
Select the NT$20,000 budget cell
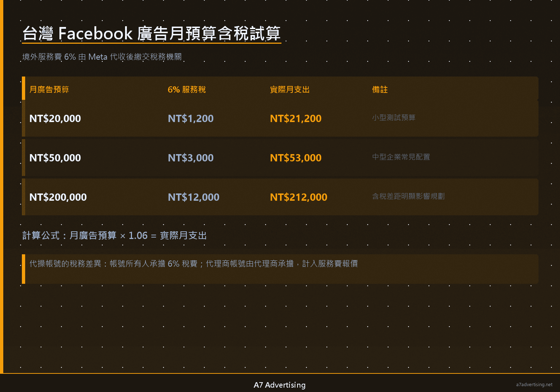[x=55, y=118]
